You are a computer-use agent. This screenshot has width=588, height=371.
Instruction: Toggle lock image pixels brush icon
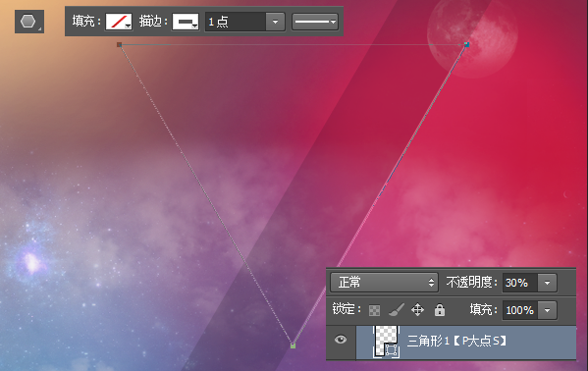coord(396,310)
